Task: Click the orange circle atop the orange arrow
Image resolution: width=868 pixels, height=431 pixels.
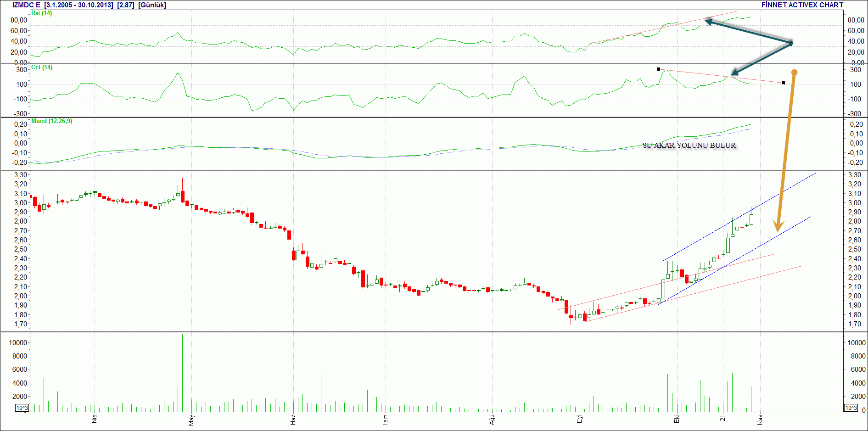Action: point(795,73)
